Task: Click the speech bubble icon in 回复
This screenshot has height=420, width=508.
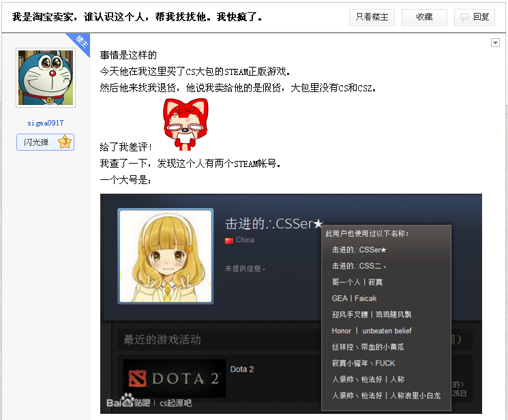Action: [464, 17]
